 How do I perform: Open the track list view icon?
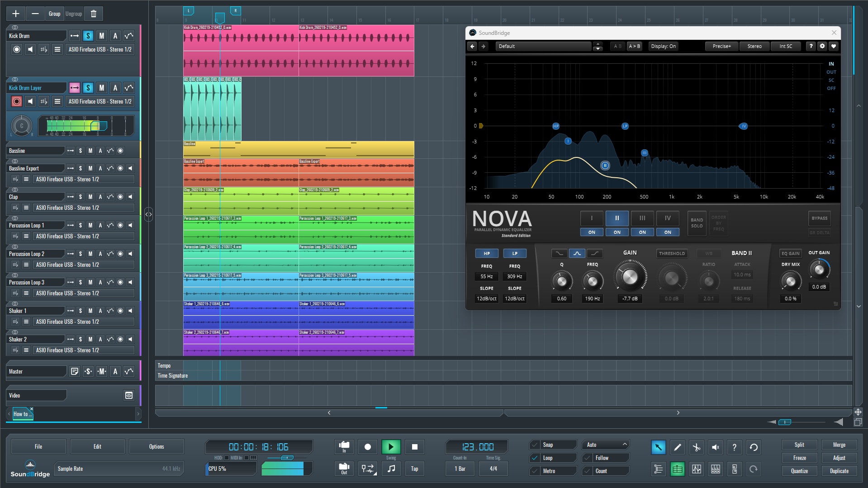point(659,469)
